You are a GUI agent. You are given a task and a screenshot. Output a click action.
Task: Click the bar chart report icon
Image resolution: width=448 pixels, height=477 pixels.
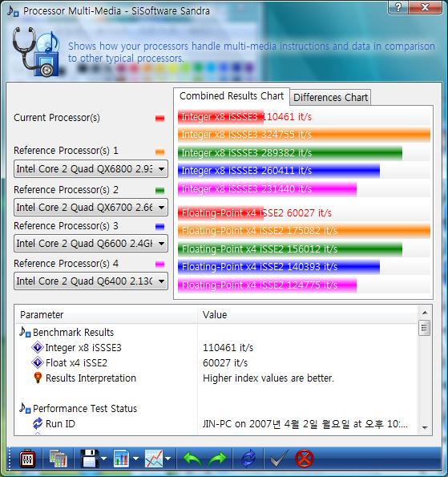[x=121, y=458]
